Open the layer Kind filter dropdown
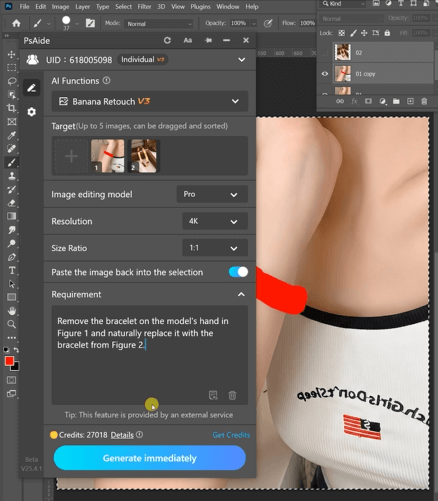The image size is (438, 501). pyautogui.click(x=343, y=4)
